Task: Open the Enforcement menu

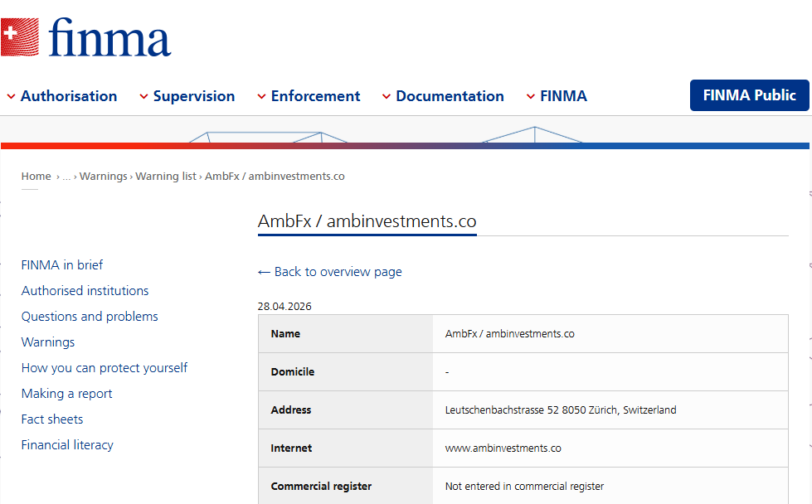Action: click(x=315, y=96)
